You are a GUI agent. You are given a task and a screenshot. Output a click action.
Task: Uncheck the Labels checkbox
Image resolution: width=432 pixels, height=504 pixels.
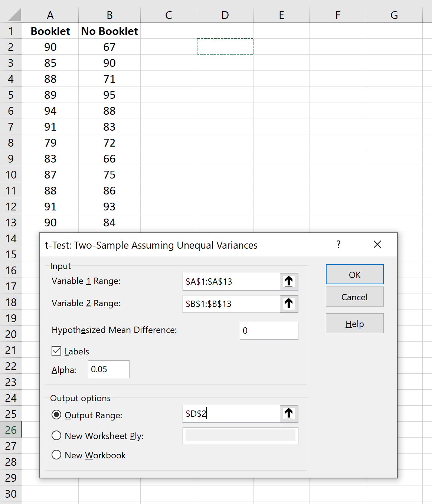tap(56, 350)
